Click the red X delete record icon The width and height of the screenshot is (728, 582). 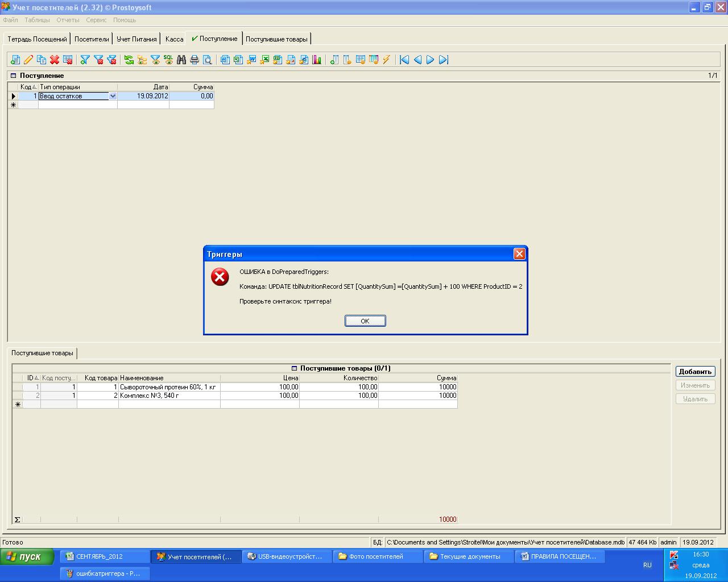click(x=55, y=60)
